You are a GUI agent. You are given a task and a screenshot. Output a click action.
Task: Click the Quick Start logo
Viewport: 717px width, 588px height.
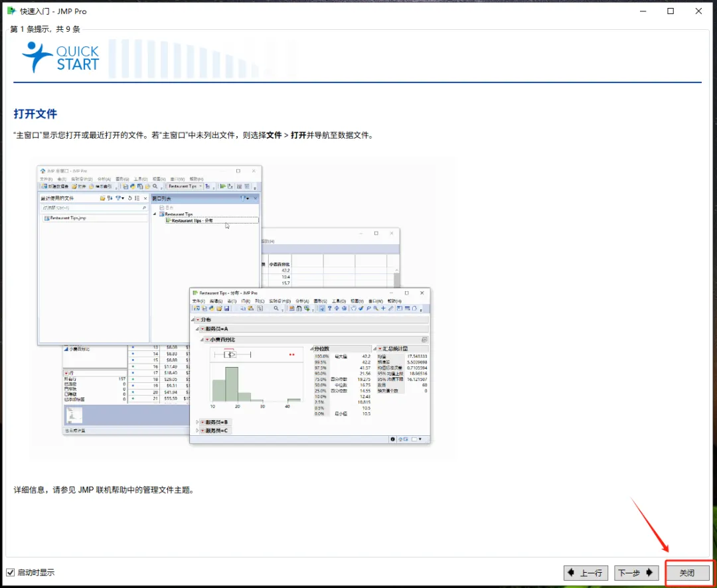[61, 57]
